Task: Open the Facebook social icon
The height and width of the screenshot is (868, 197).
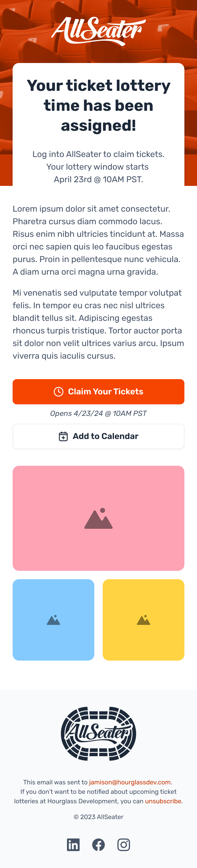Action: point(98,845)
